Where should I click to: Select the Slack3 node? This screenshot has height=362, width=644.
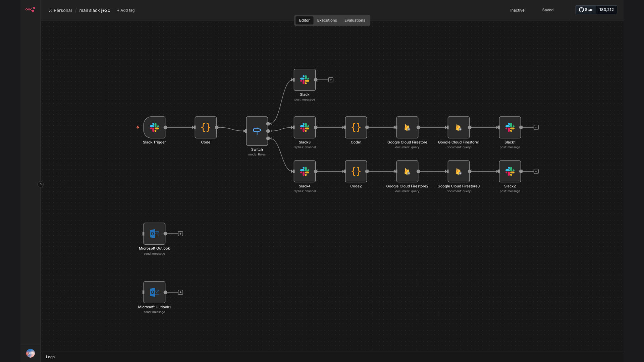tap(305, 127)
